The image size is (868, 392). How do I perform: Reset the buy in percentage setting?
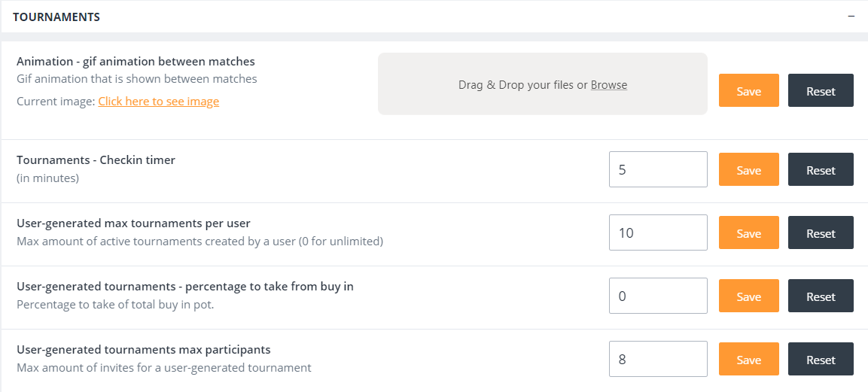(821, 296)
